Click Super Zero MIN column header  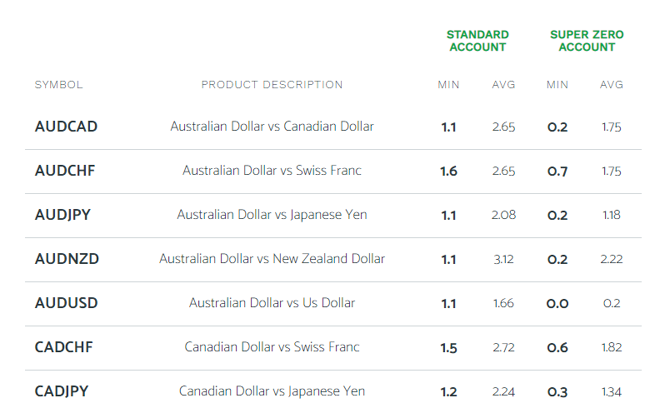pos(557,85)
